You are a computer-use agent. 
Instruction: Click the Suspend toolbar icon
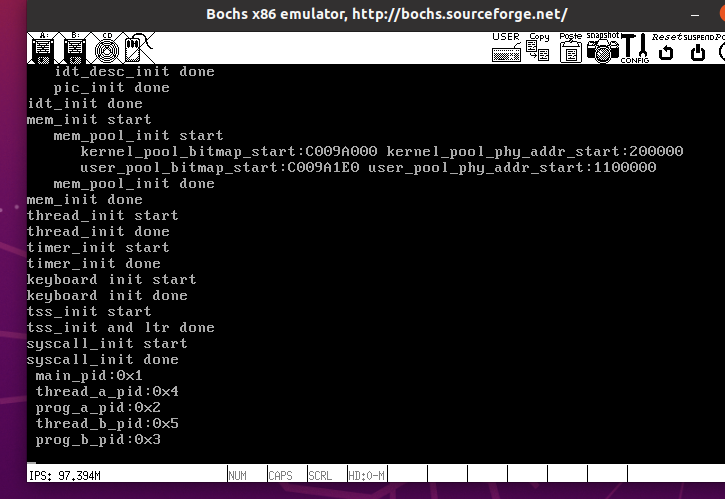pyautogui.click(x=698, y=48)
